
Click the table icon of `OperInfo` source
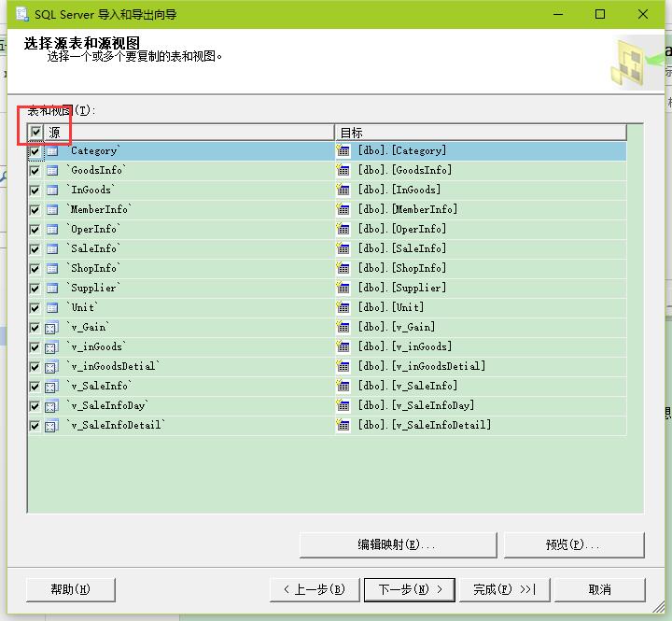click(52, 230)
